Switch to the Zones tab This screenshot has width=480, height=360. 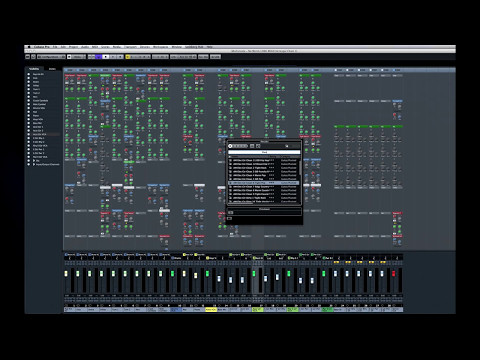(52, 69)
